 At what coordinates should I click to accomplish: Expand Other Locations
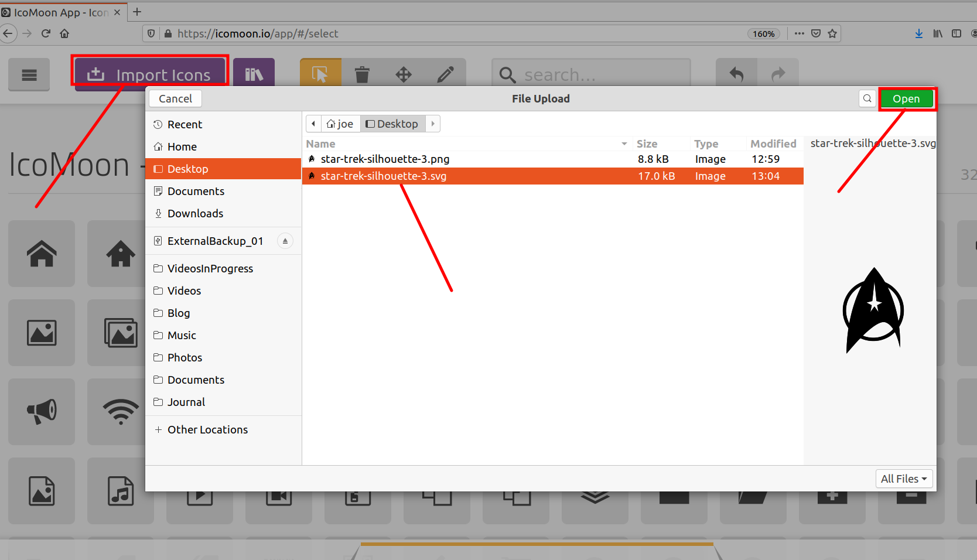coord(223,429)
